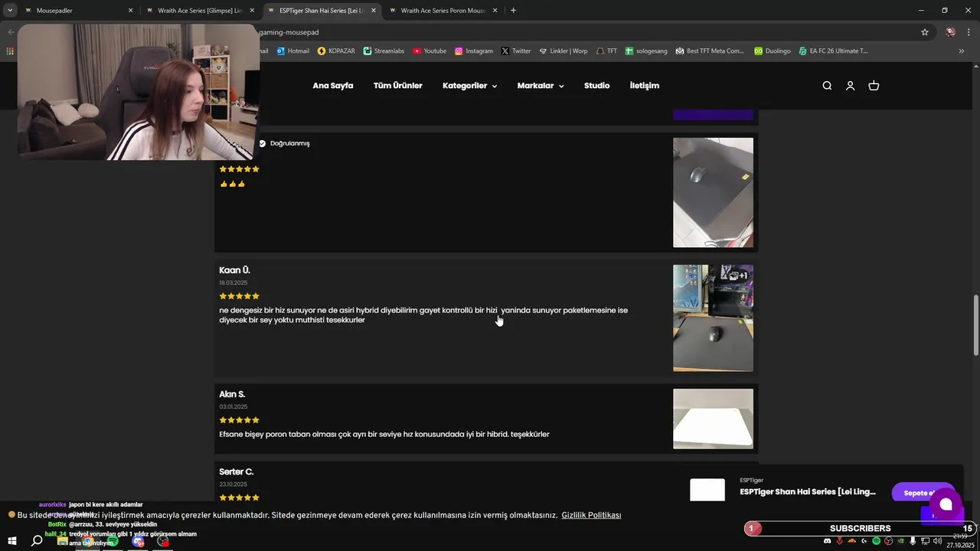Screen dimensions: 980x551
Task: Open the TFT bookmark
Action: coord(606,51)
